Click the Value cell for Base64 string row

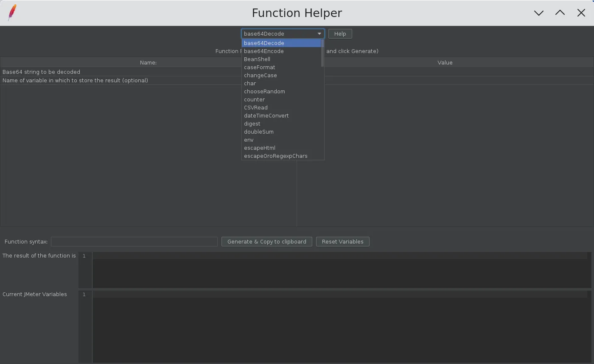[x=459, y=72]
